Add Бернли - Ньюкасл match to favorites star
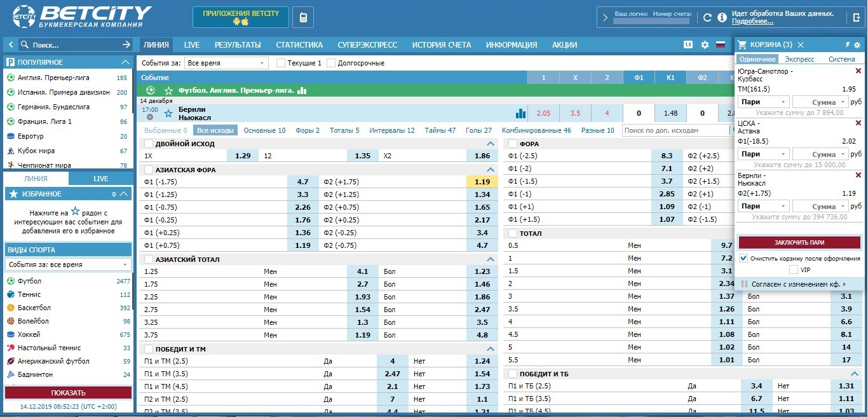 click(168, 114)
